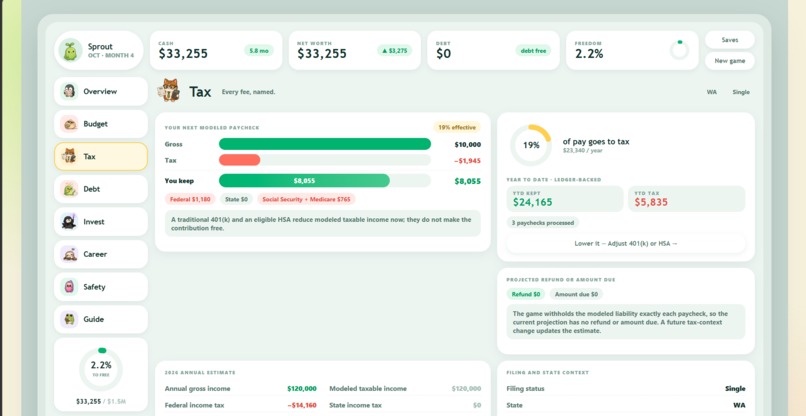
Task: Open the Saves button
Action: pyautogui.click(x=729, y=40)
